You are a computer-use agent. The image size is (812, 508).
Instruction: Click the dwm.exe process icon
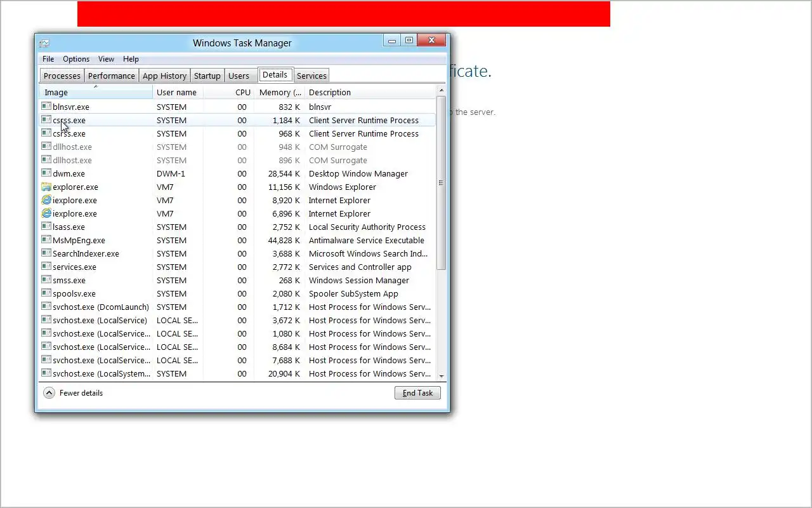click(46, 173)
